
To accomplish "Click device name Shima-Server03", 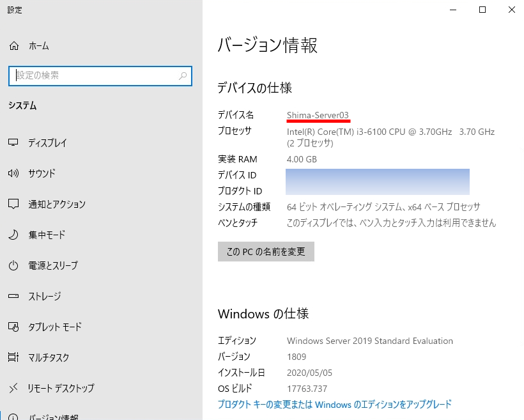I will (x=318, y=115).
